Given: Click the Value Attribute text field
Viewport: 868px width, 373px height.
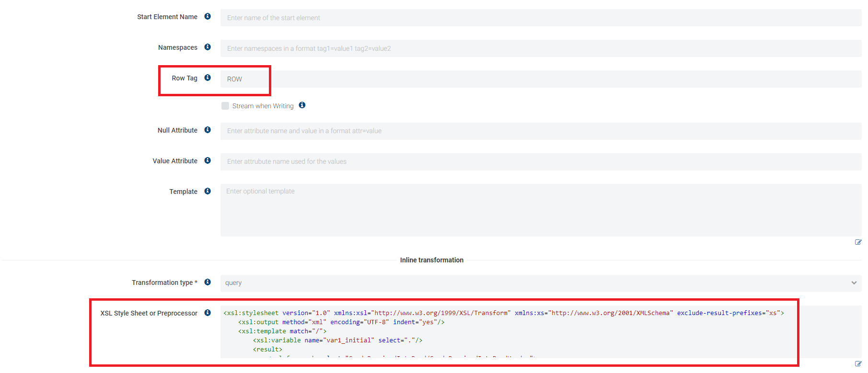Looking at the screenshot, I should tap(540, 161).
